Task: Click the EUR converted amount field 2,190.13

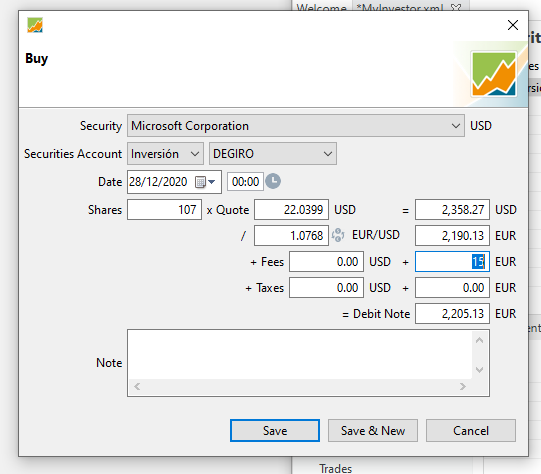Action: (452, 235)
